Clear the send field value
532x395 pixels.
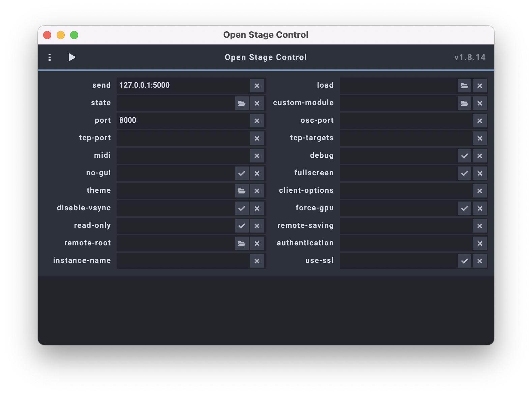coord(257,86)
